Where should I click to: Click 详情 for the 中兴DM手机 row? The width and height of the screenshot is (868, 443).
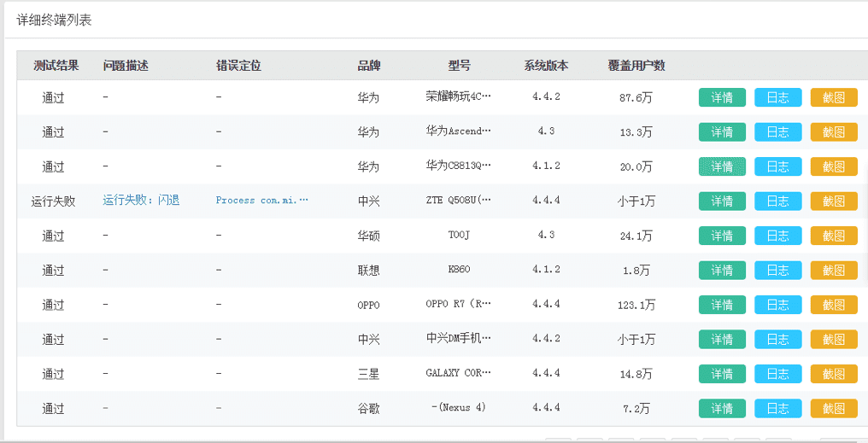[x=722, y=339]
